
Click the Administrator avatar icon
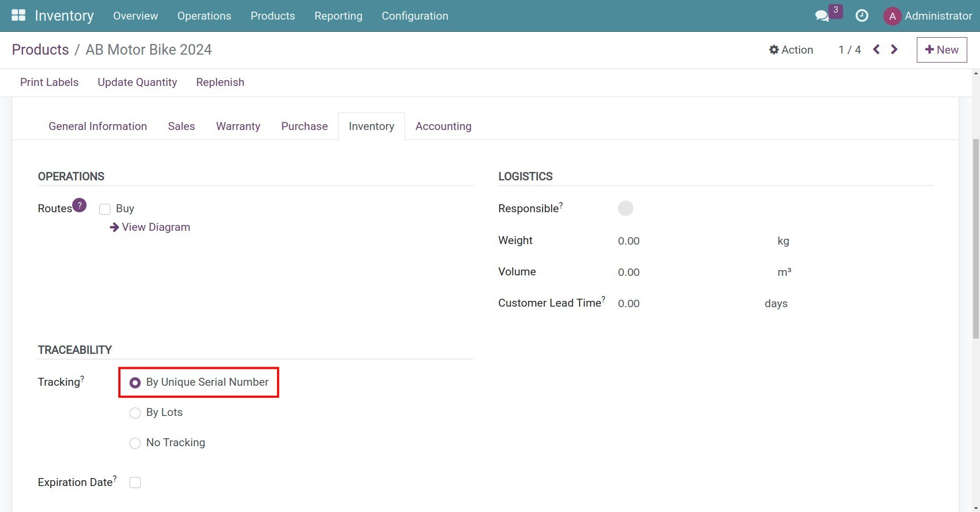coord(892,16)
